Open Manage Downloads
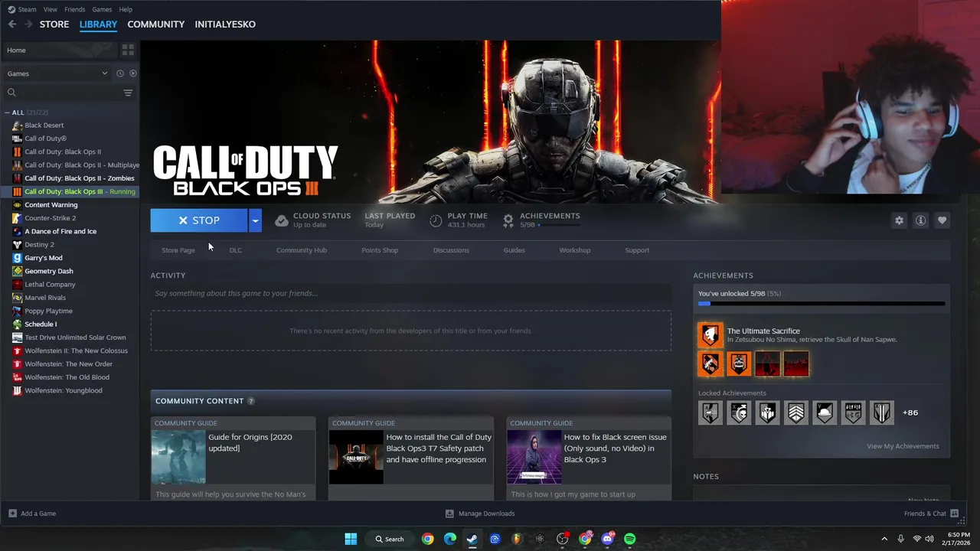The height and width of the screenshot is (551, 980). 480,514
